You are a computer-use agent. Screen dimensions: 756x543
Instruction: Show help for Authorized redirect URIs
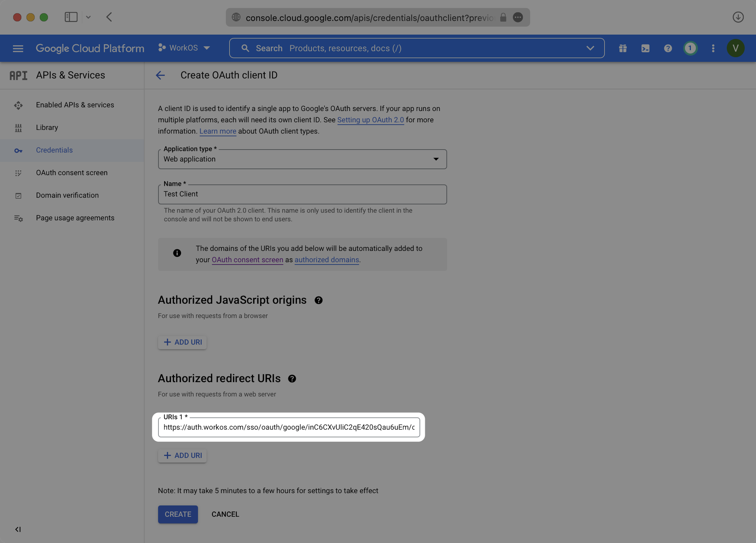pyautogui.click(x=292, y=379)
